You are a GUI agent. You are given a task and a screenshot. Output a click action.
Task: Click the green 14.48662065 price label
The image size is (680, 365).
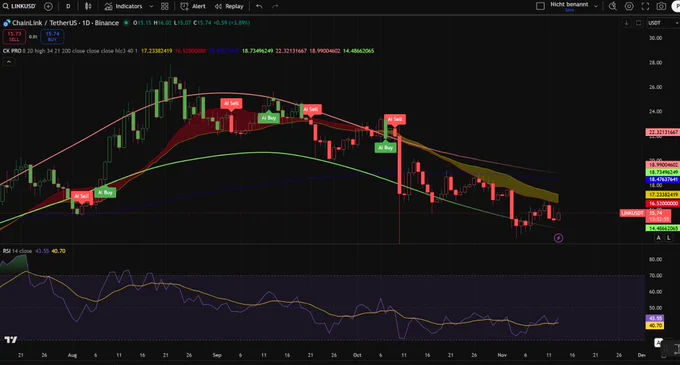coord(663,228)
